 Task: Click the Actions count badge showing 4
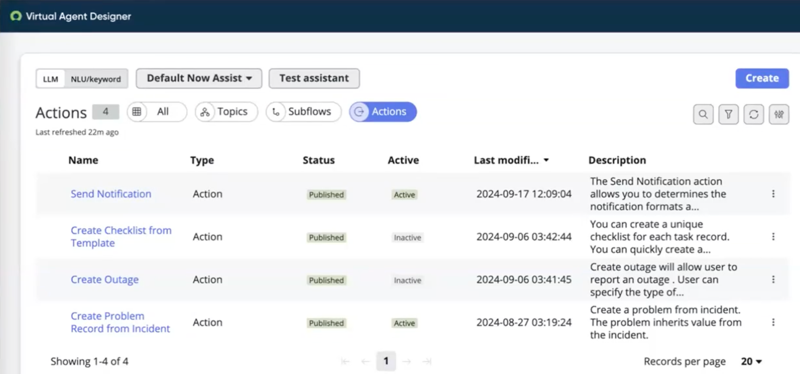click(106, 112)
